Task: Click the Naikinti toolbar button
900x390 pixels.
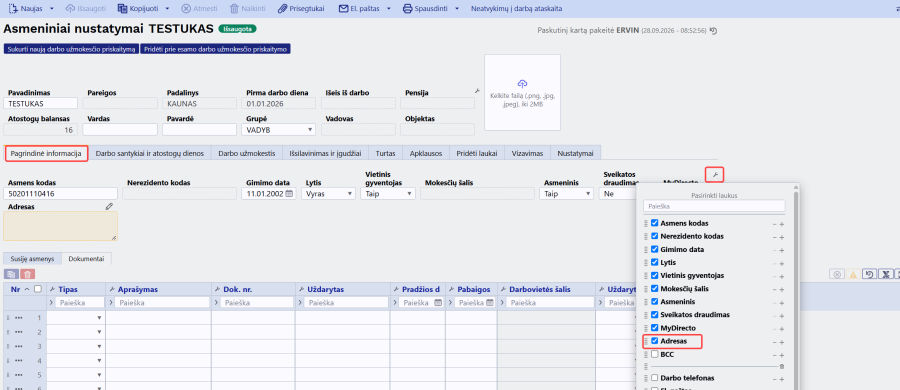Action: pos(248,9)
